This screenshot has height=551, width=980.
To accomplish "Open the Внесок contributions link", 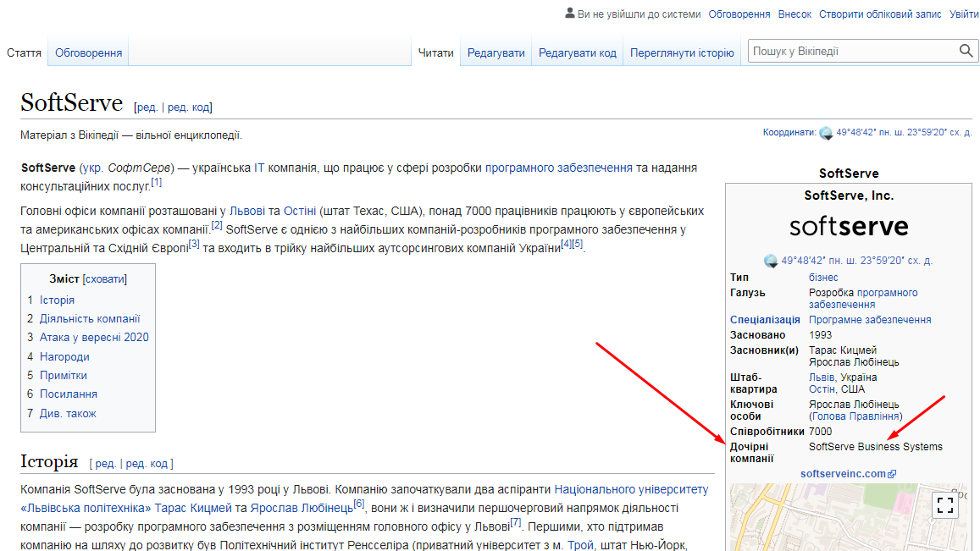I will point(795,14).
